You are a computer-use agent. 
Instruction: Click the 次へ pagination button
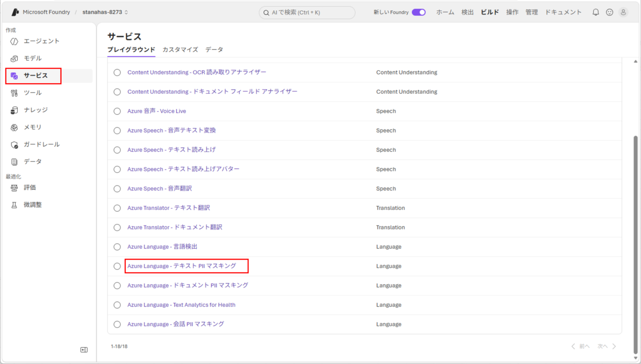pos(607,347)
